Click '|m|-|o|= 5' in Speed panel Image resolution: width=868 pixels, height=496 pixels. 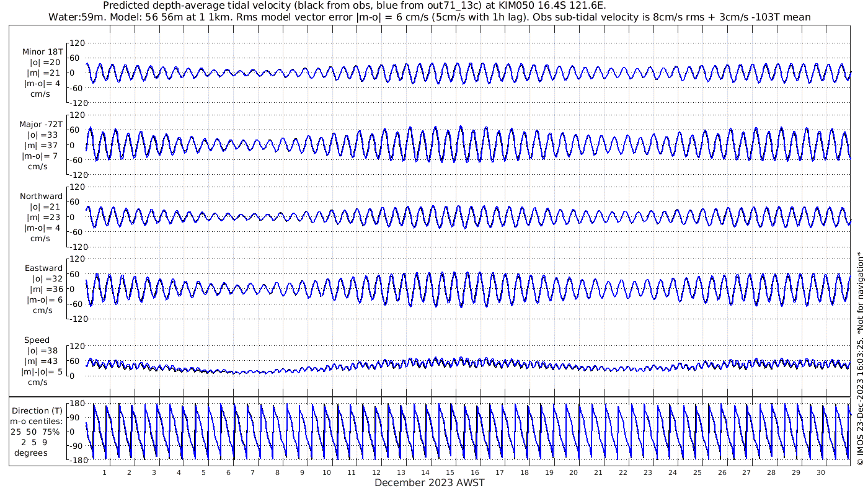click(x=41, y=372)
